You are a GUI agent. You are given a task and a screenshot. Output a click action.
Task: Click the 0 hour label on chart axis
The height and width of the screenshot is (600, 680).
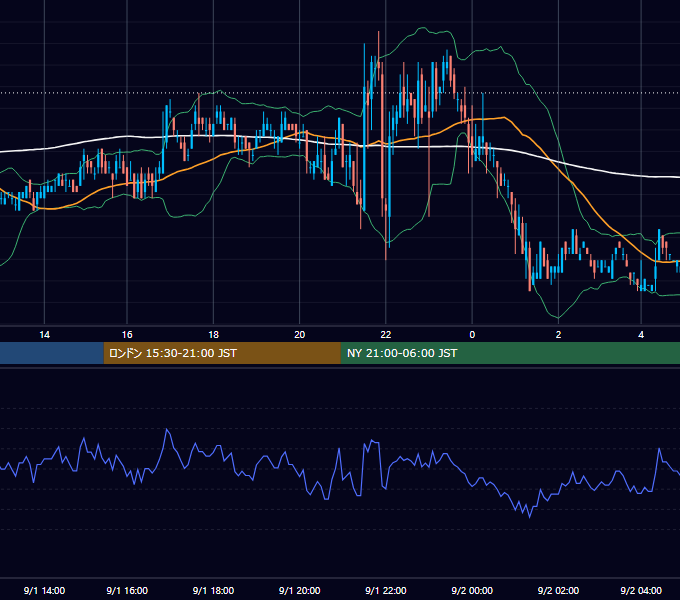point(472,335)
